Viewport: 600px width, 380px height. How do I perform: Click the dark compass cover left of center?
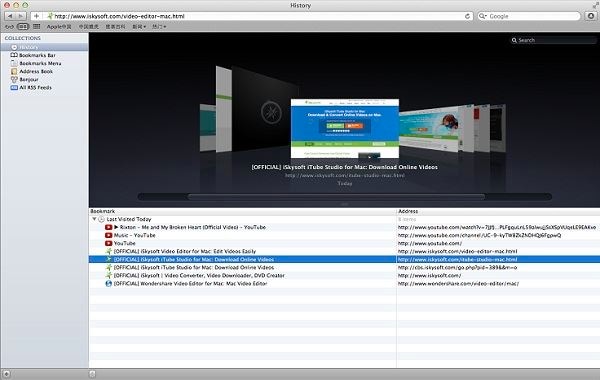click(x=265, y=110)
